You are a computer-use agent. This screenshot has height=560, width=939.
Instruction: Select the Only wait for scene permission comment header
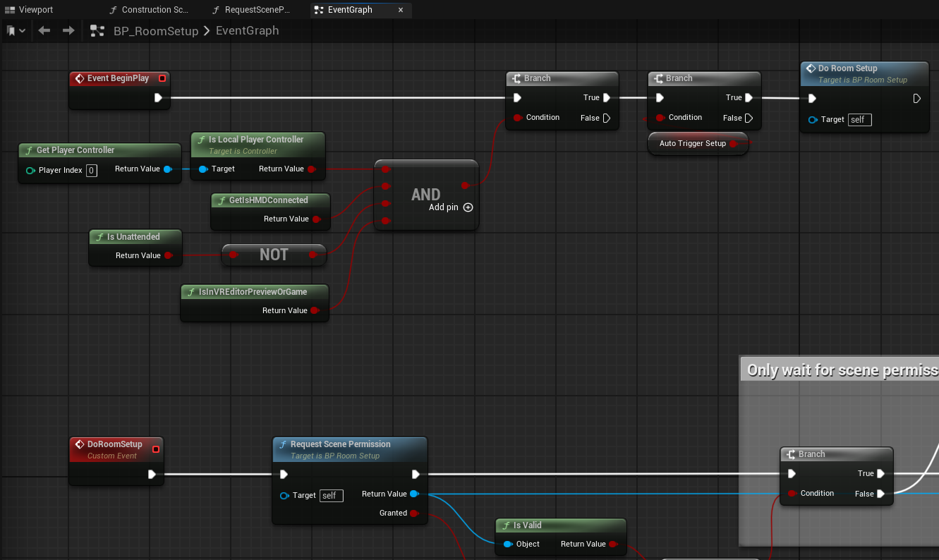840,369
